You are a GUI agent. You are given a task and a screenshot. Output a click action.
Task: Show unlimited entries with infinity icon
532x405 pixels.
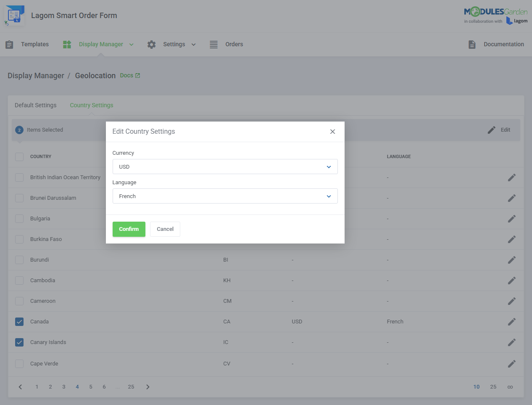click(x=510, y=387)
